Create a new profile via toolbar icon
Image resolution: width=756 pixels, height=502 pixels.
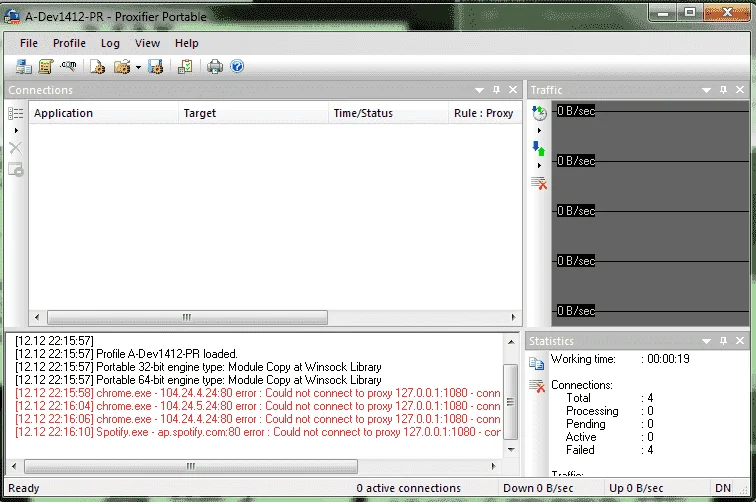98,67
